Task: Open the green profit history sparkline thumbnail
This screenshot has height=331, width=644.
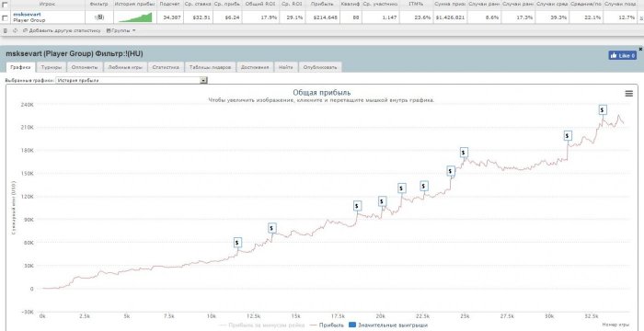Action: point(135,17)
